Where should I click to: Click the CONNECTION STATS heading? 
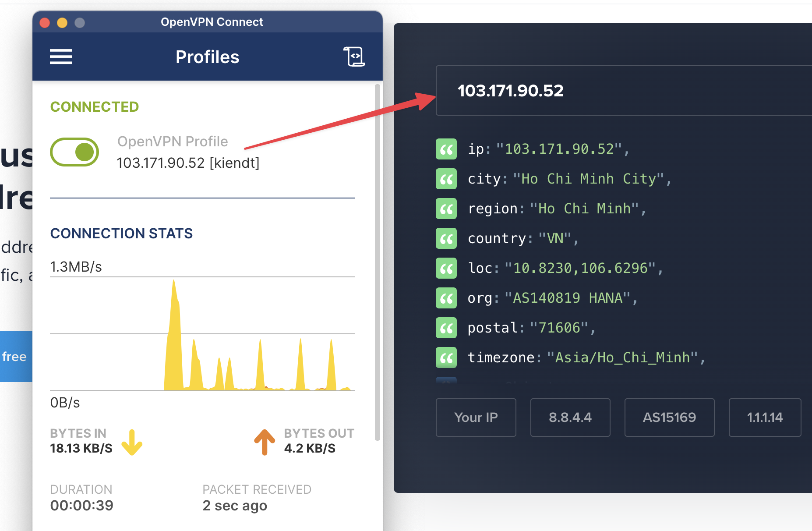tap(121, 234)
